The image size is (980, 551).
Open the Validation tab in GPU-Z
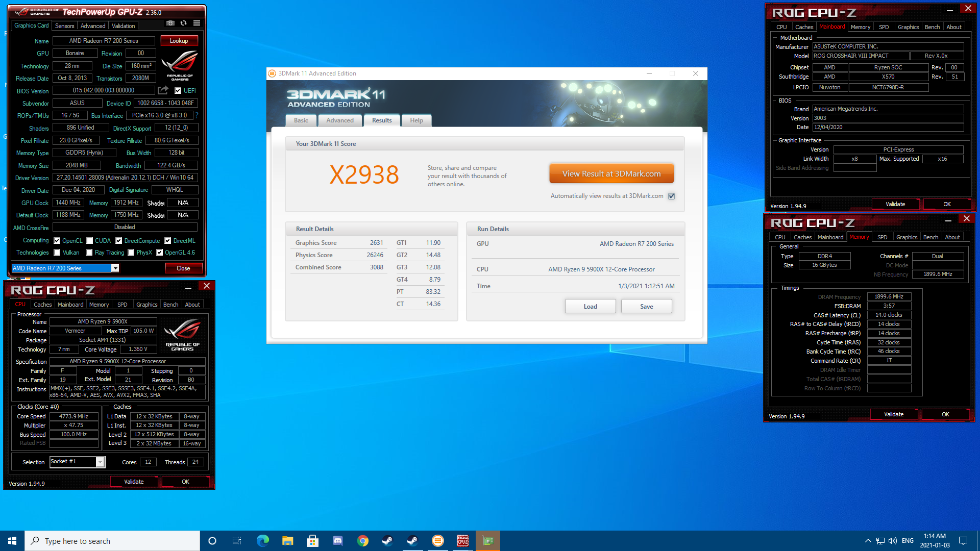point(124,26)
